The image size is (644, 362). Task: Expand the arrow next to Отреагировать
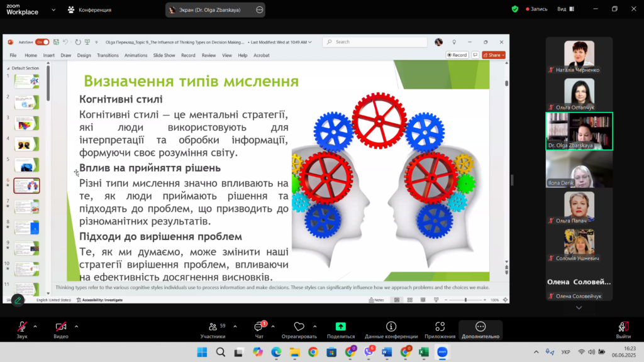[x=314, y=327]
